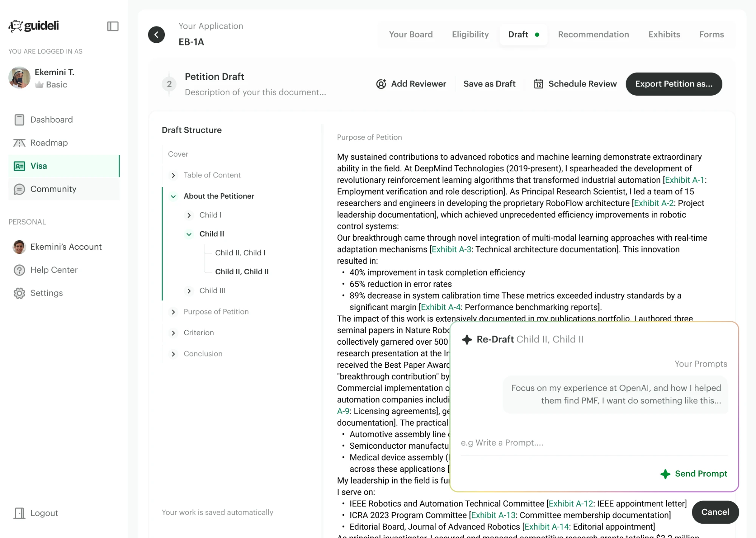Click the guideli logo
Screen dimensions: 756x538
click(x=34, y=26)
